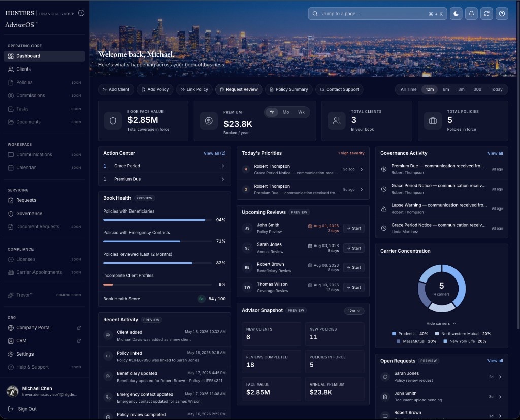Click the Link Policy button
This screenshot has width=520, height=420.
coord(194,89)
